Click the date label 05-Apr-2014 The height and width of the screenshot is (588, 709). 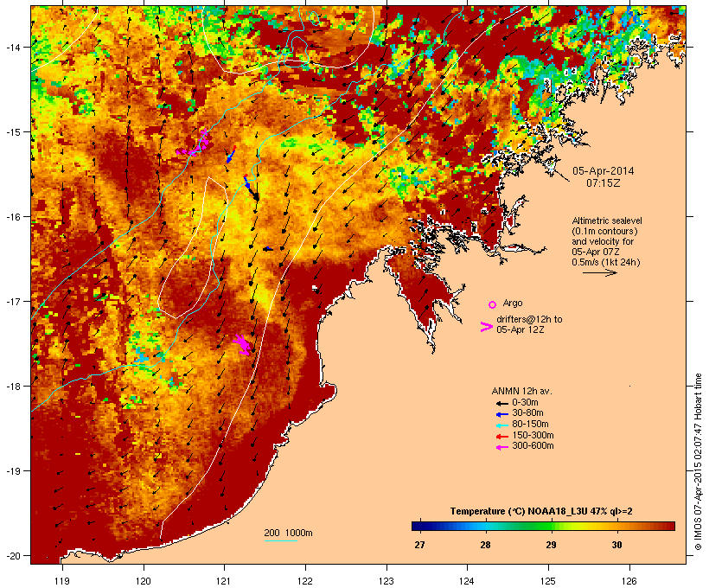pyautogui.click(x=604, y=171)
